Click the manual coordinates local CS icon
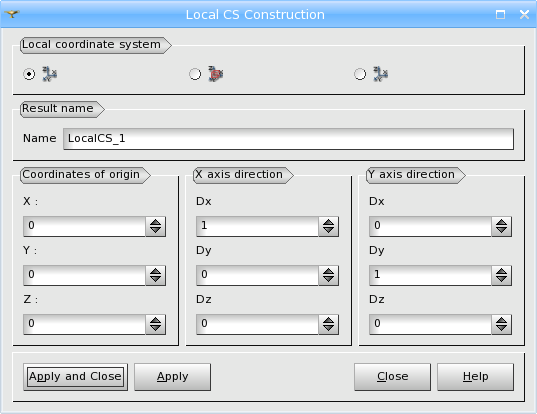 50,74
